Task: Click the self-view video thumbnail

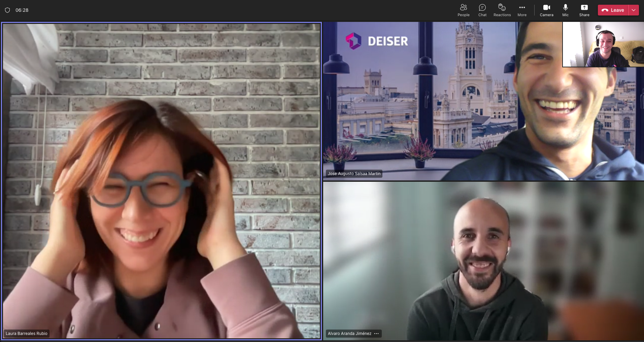Action: coord(603,44)
